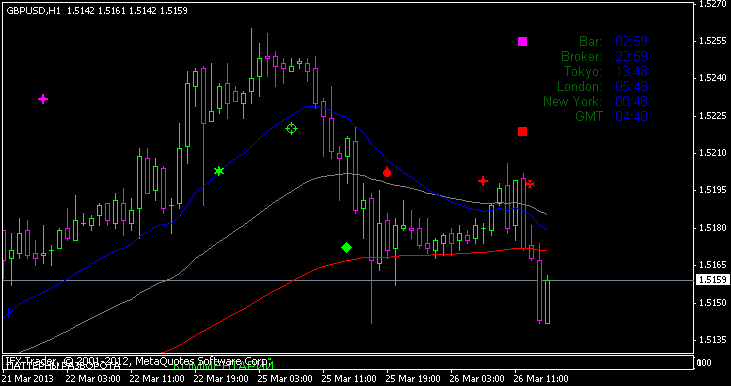Click the small red patterned marker
The width and height of the screenshot is (731, 386).
tap(529, 184)
